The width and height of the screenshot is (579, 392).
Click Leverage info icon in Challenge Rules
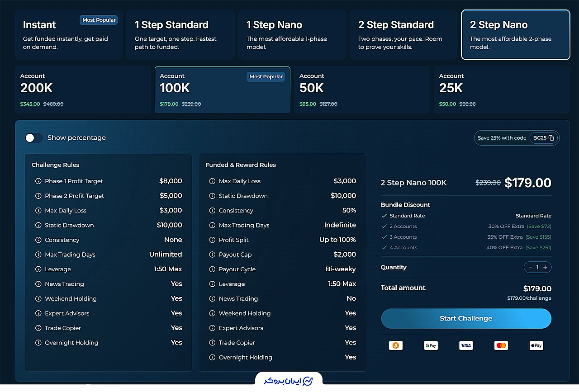click(38, 269)
